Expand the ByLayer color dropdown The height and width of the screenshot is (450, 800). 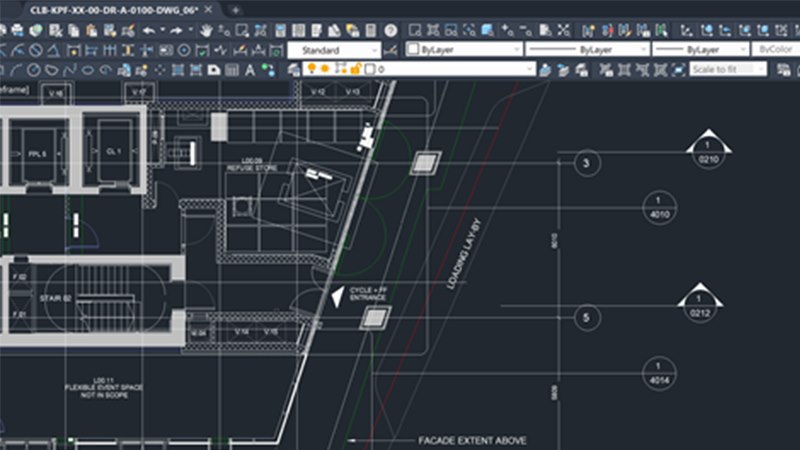pos(464,49)
